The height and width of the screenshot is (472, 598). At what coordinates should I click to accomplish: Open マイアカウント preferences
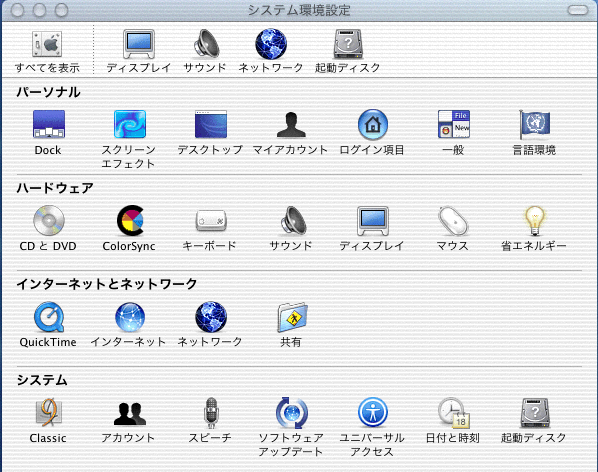click(291, 124)
